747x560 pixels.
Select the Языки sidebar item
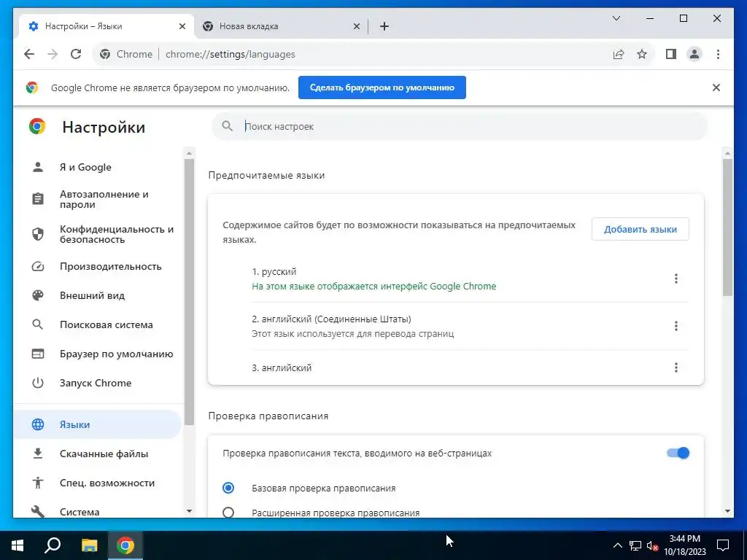coord(97,424)
